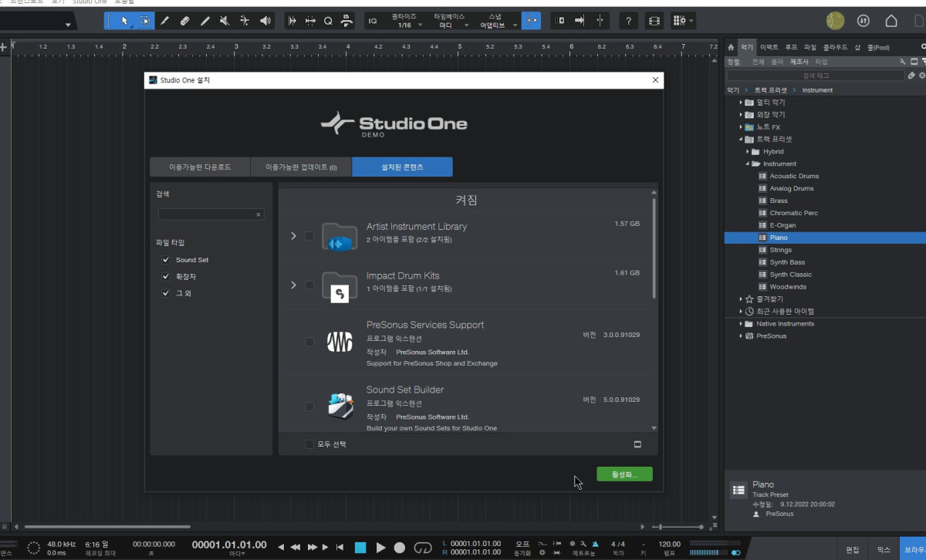Click the Home icon in the browser panel
The height and width of the screenshot is (560, 926).
coord(731,47)
